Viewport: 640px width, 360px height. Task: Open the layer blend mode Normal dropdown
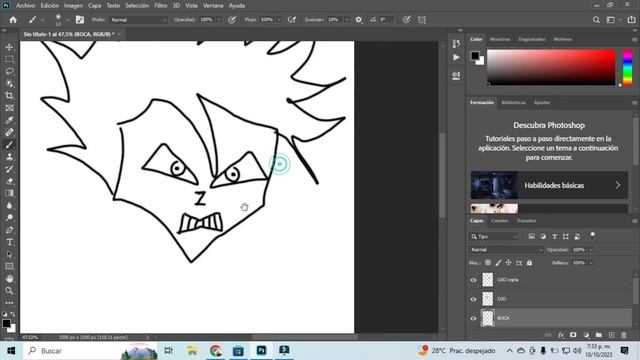[507, 250]
